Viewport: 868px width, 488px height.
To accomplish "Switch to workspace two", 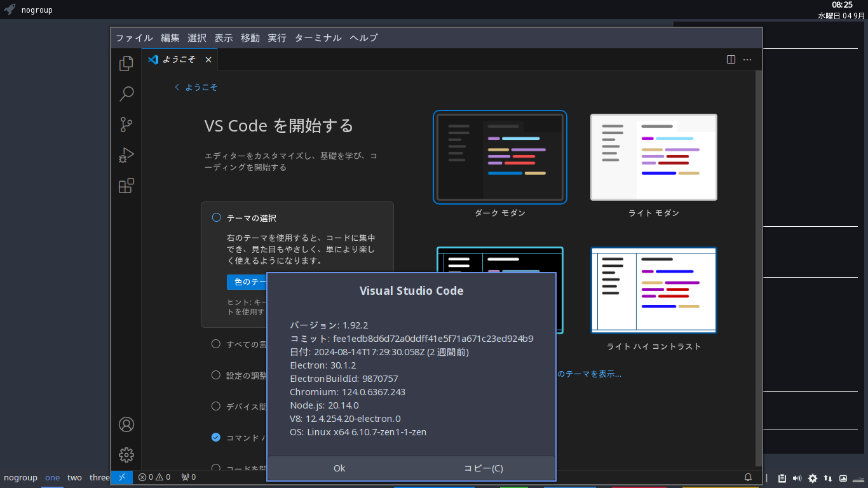I will coord(74,478).
